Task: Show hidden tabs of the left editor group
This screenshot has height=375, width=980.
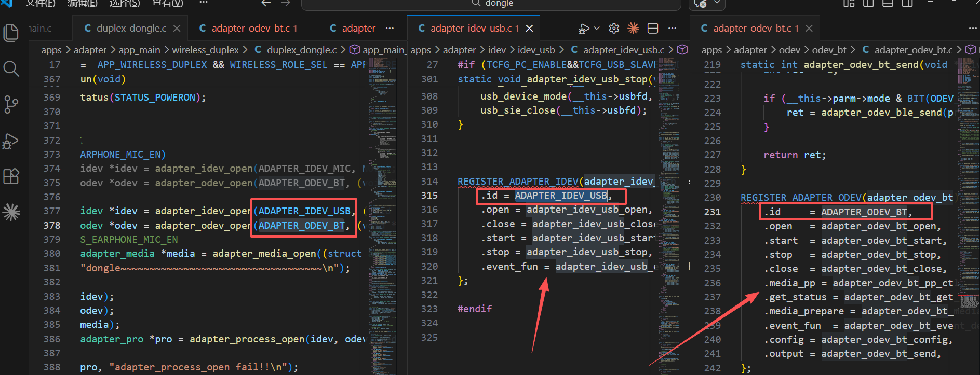Action: (x=390, y=29)
